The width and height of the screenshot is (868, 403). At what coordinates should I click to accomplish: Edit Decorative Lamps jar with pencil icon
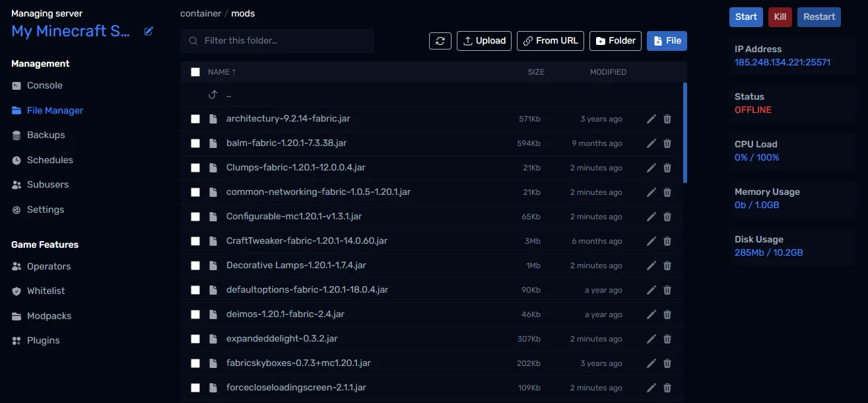[x=651, y=266]
